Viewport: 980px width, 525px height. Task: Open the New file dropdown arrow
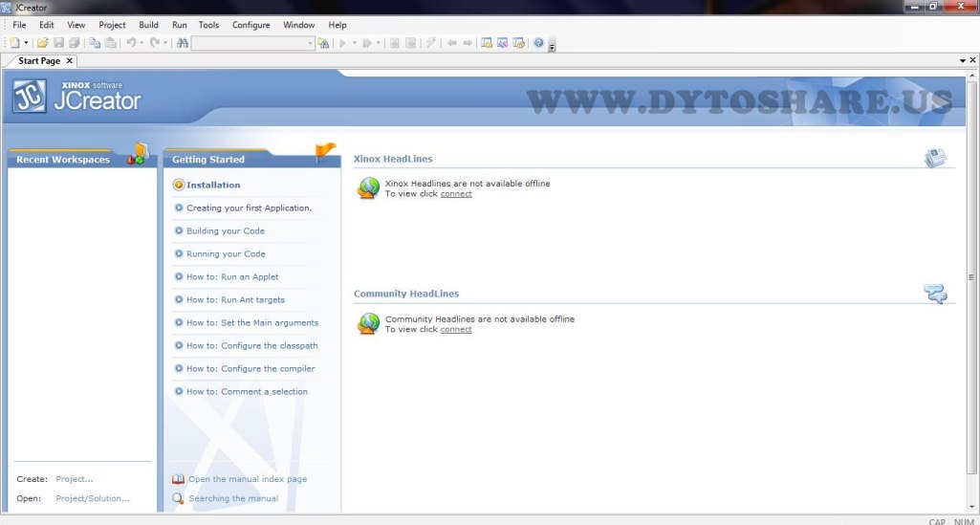pos(26,43)
